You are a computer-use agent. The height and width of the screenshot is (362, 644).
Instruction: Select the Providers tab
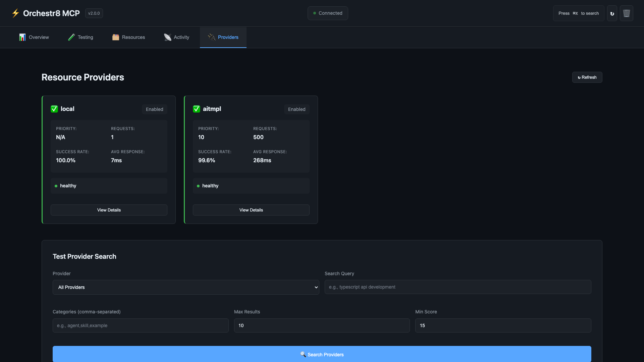(x=223, y=37)
